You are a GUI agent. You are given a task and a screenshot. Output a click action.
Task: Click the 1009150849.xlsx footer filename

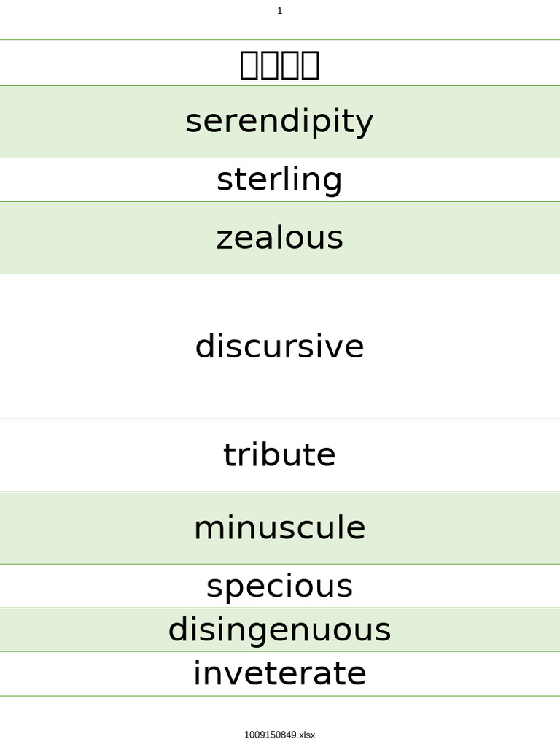click(x=280, y=735)
